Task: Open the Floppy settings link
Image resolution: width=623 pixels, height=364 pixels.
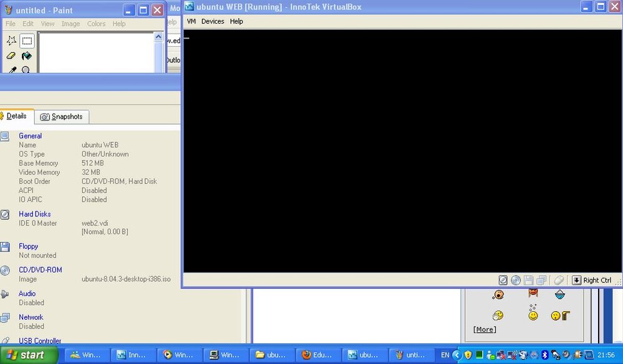Action: [x=28, y=246]
